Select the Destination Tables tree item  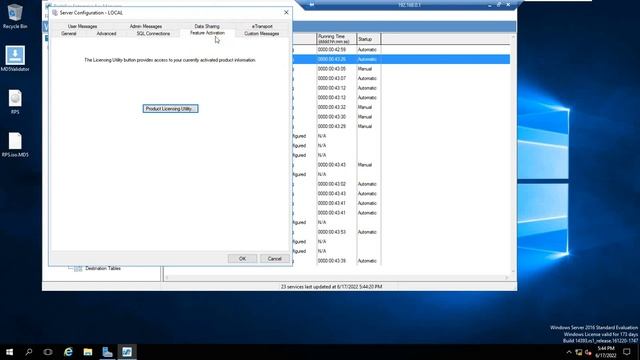103,268
